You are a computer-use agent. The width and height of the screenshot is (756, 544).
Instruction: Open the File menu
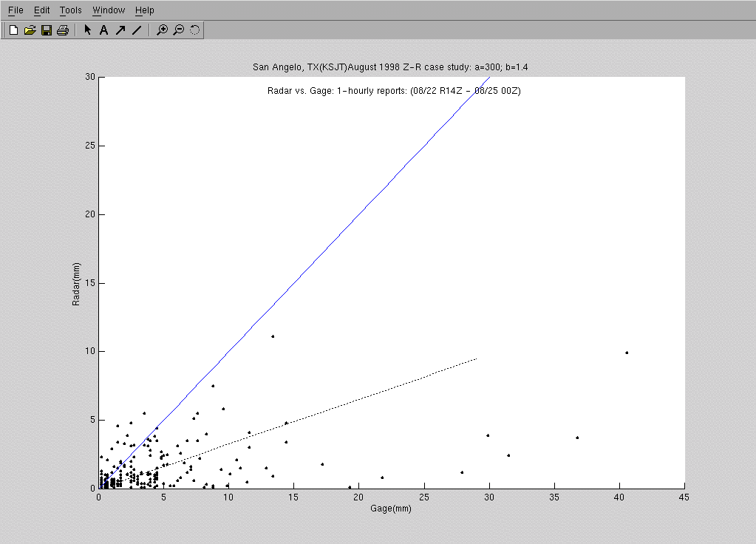[16, 10]
